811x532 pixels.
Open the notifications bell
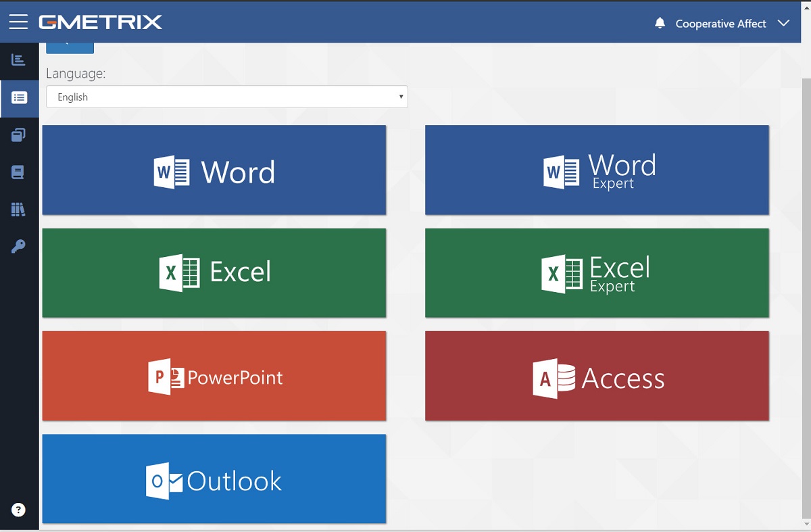click(x=660, y=24)
